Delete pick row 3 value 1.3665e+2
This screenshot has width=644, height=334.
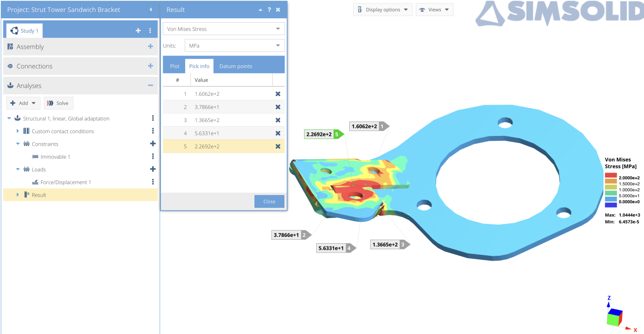[x=278, y=120]
